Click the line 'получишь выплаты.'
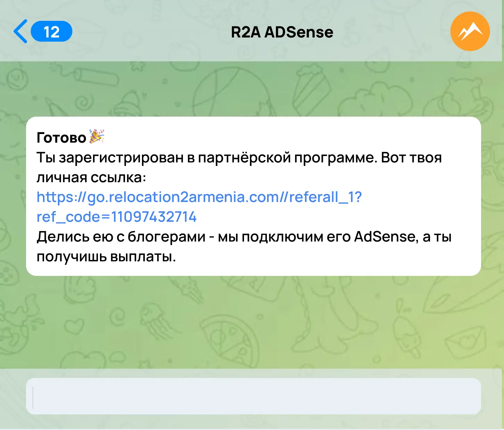The height and width of the screenshot is (430, 504). click(106, 257)
